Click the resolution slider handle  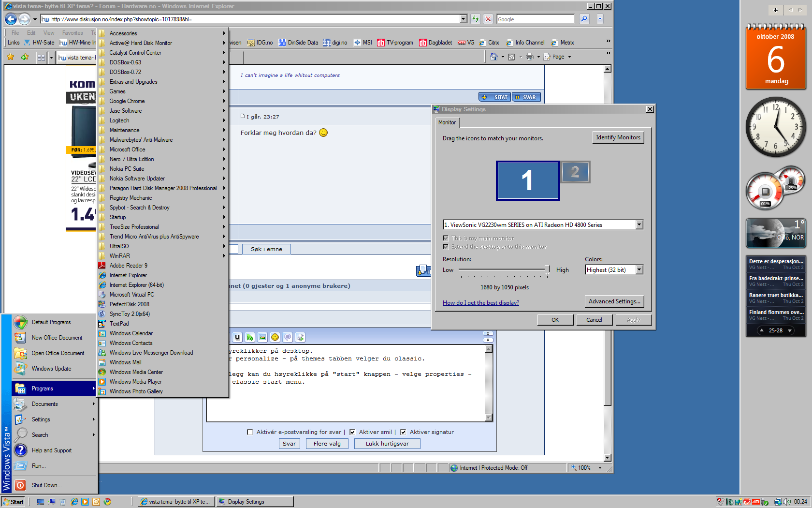[x=548, y=269]
